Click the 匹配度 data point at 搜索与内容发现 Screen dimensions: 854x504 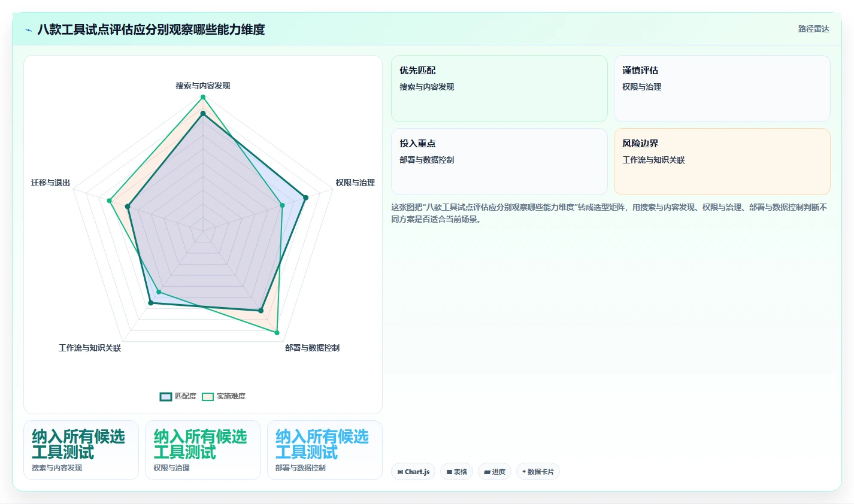tap(203, 113)
